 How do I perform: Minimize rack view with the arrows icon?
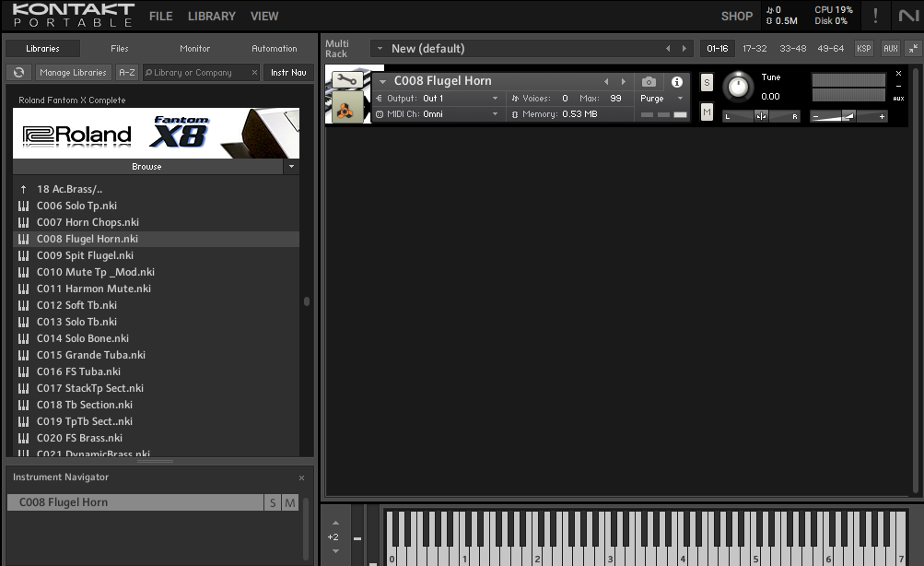(913, 48)
